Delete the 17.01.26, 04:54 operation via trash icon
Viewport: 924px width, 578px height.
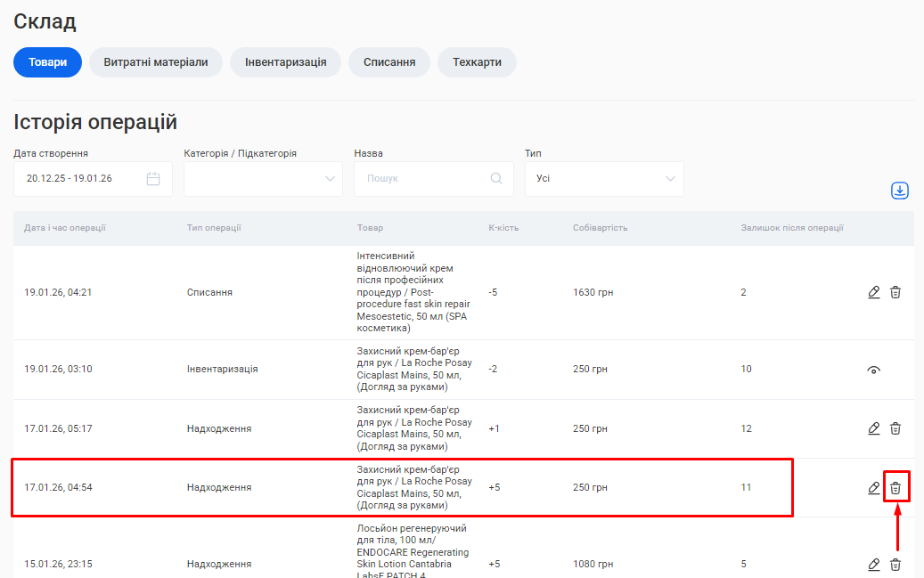tap(895, 488)
